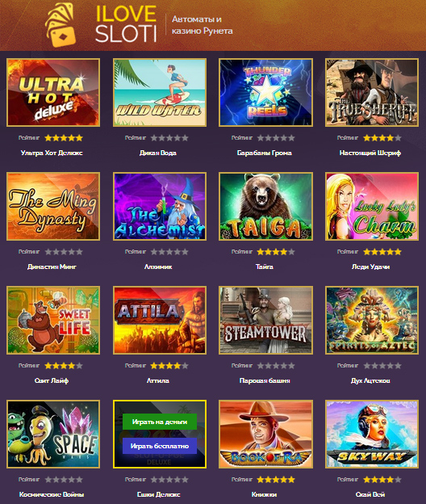
Task: Open the Spirits of Aztec game thumbnail
Action: [372, 320]
